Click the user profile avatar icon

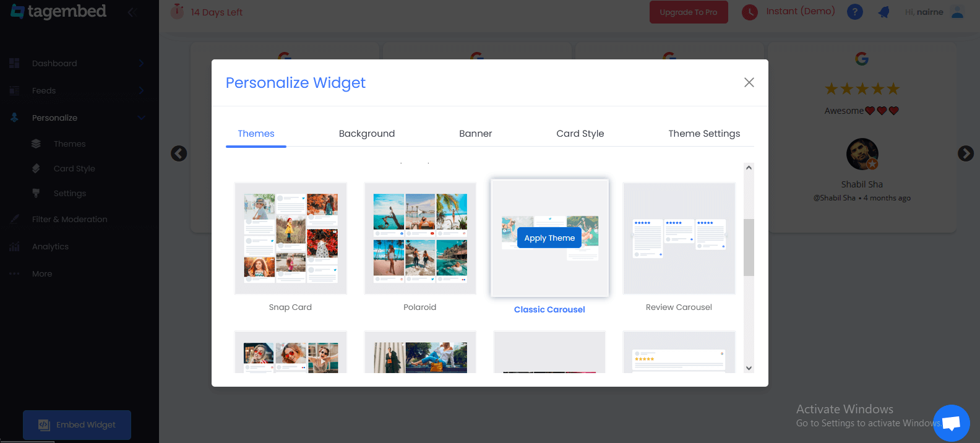[x=958, y=12]
